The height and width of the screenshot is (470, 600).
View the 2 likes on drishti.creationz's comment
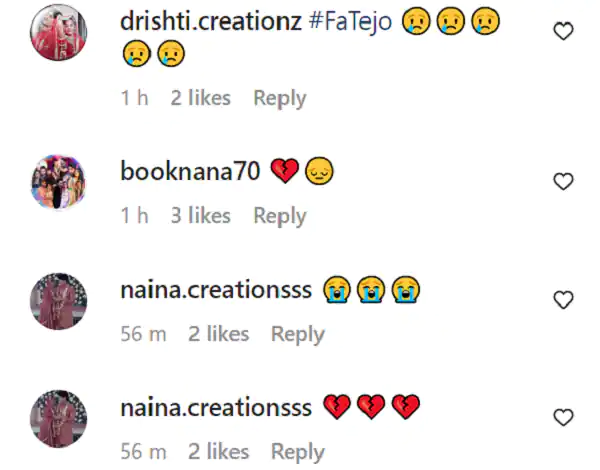pyautogui.click(x=200, y=98)
